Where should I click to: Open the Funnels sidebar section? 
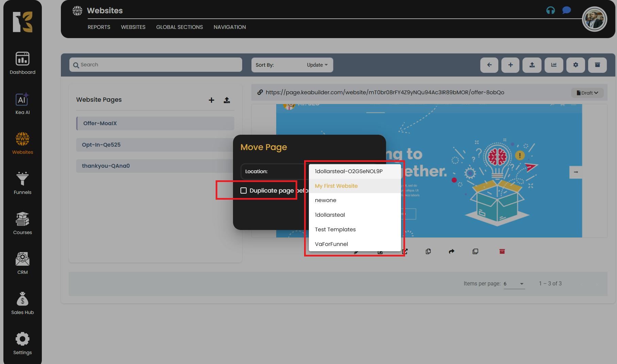[22, 183]
